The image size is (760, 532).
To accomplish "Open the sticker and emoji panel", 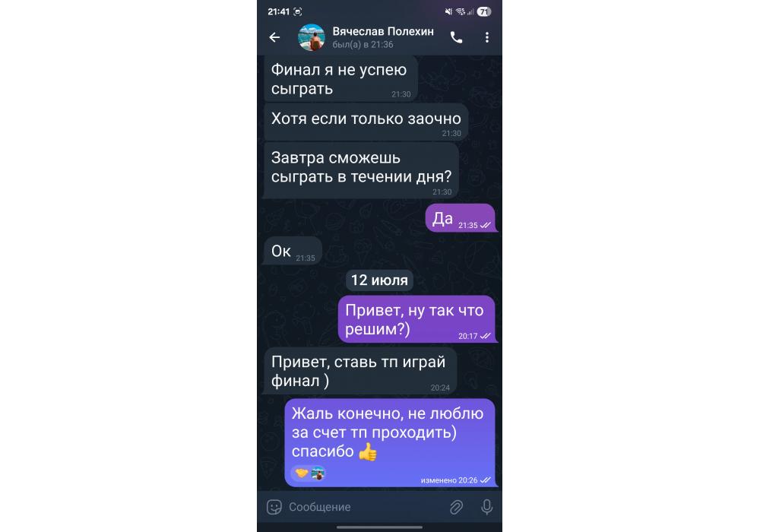I will [x=274, y=507].
